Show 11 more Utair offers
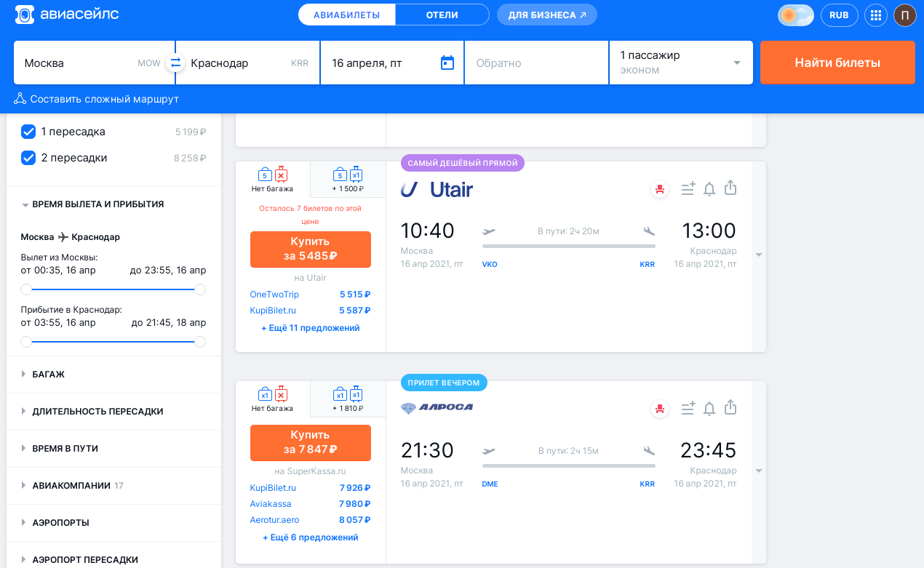This screenshot has width=924, height=568. click(311, 328)
